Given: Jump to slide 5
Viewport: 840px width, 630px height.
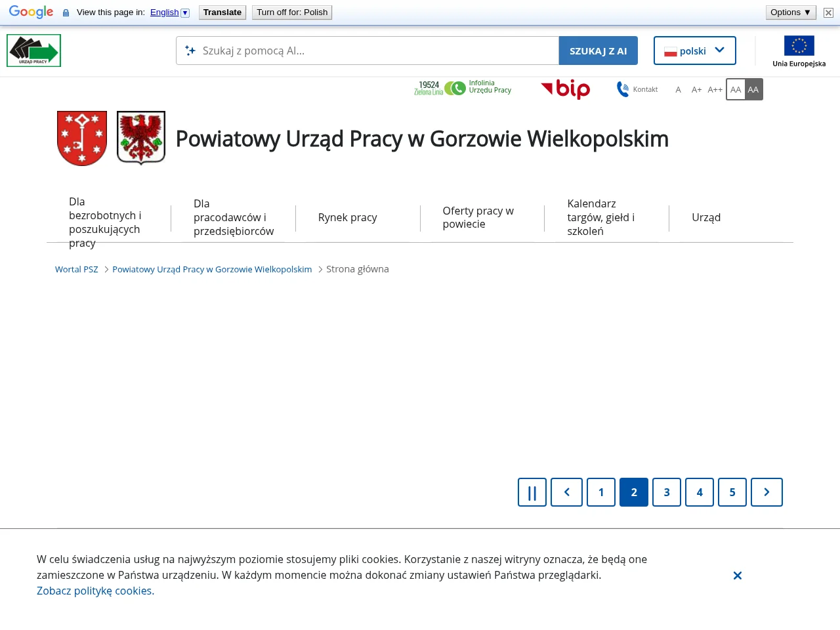Looking at the screenshot, I should (732, 492).
